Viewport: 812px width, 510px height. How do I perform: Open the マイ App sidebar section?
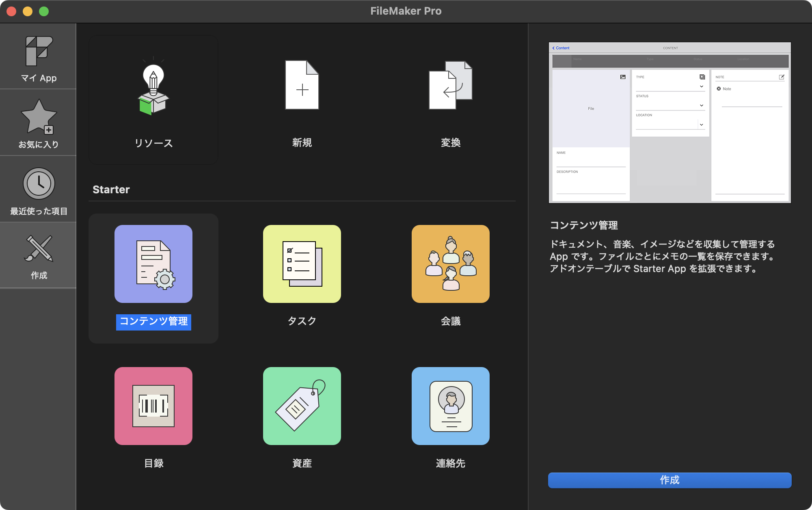[38, 57]
